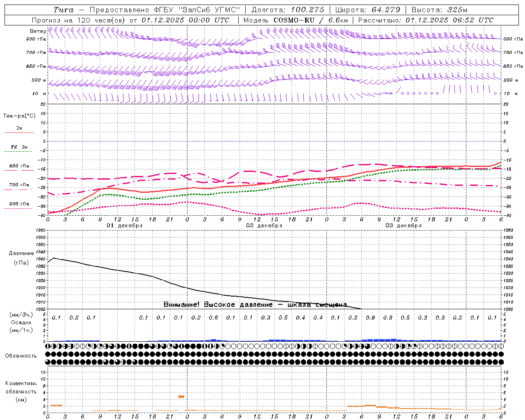Click the "02 декабря" date label

coord(264,226)
